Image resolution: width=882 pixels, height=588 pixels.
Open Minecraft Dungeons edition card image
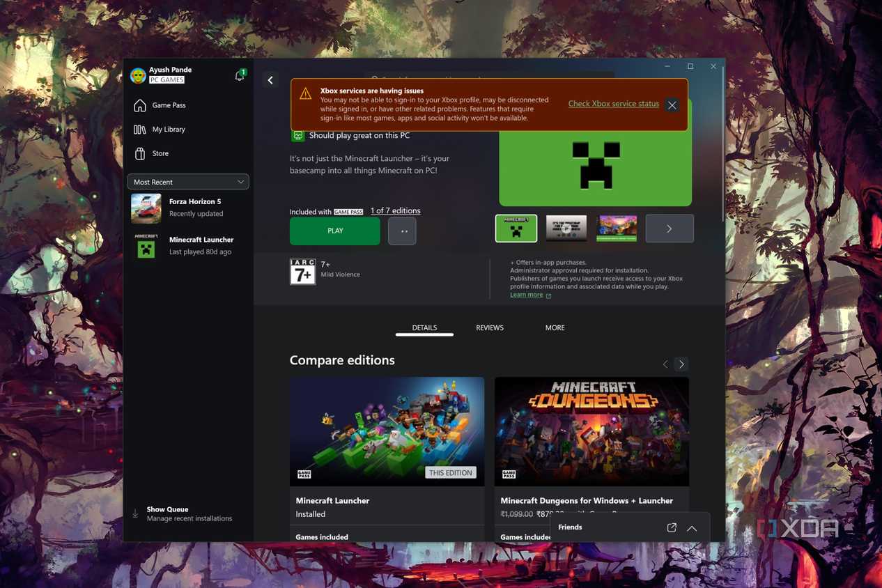591,432
